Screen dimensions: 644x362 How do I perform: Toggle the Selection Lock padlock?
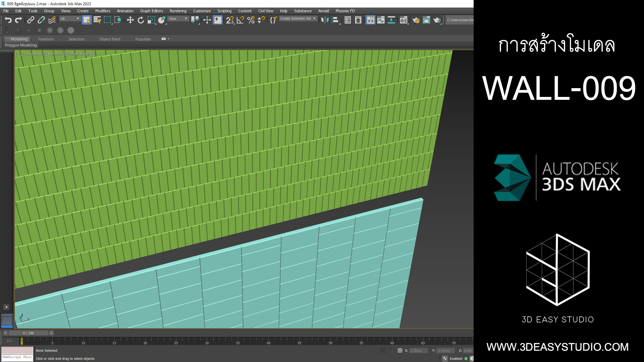tap(391, 351)
